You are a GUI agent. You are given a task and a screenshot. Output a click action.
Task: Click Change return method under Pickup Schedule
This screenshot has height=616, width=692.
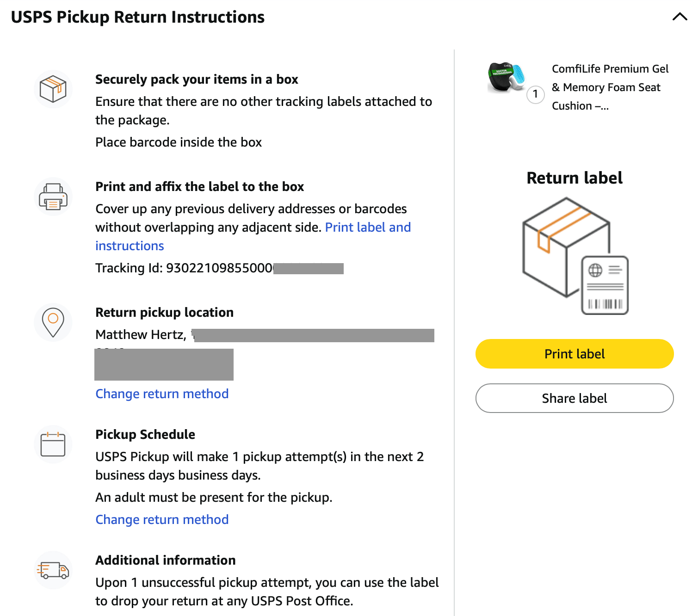(x=162, y=520)
